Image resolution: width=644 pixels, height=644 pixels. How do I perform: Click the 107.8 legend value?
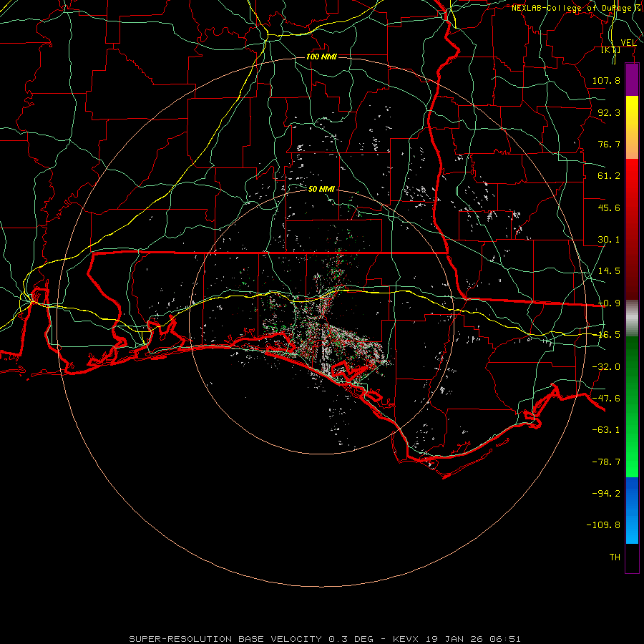[x=606, y=80]
